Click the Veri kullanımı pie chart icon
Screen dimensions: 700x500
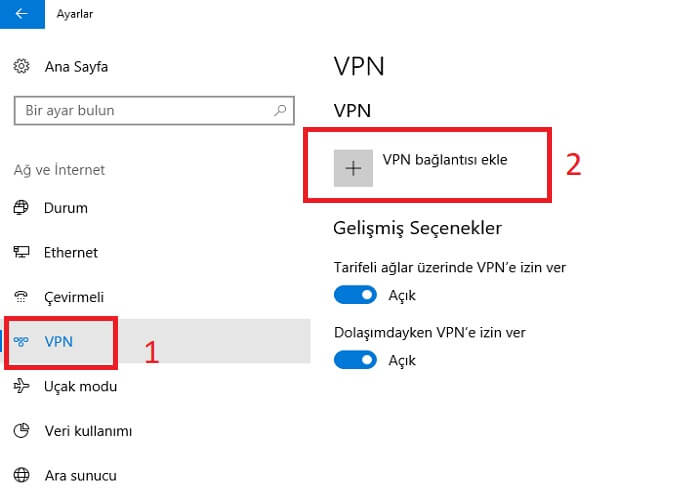pyautogui.click(x=21, y=430)
